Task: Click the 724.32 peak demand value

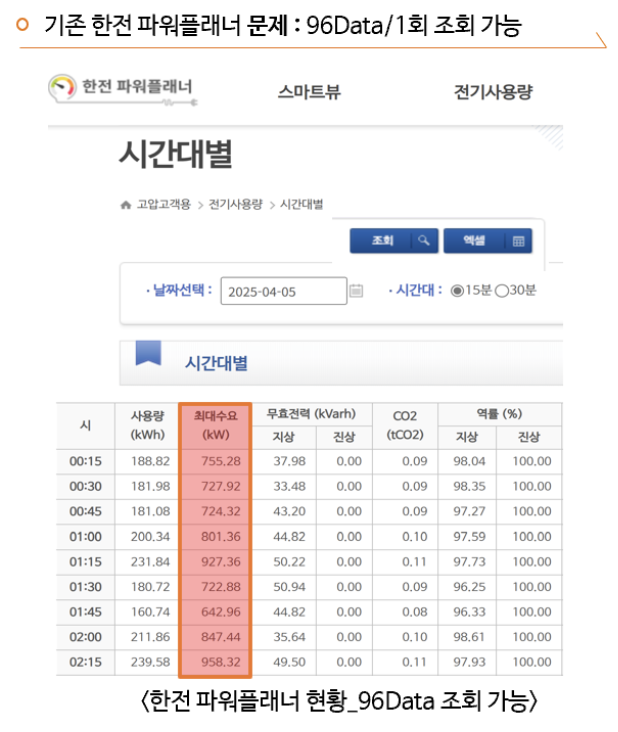Action: (221, 512)
